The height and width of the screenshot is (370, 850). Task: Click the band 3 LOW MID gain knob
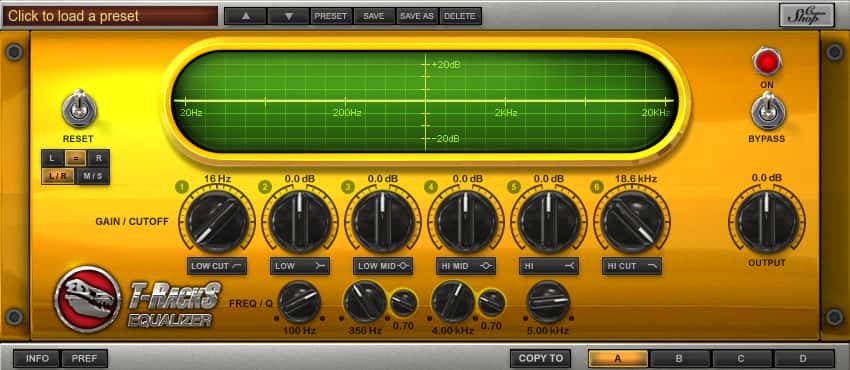383,221
